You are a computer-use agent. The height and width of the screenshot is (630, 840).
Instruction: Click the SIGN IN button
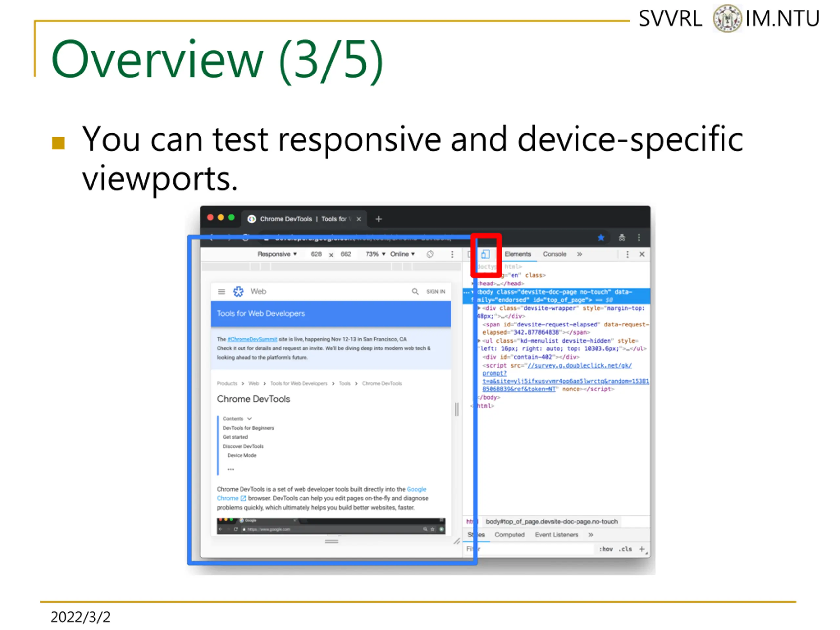tap(435, 292)
